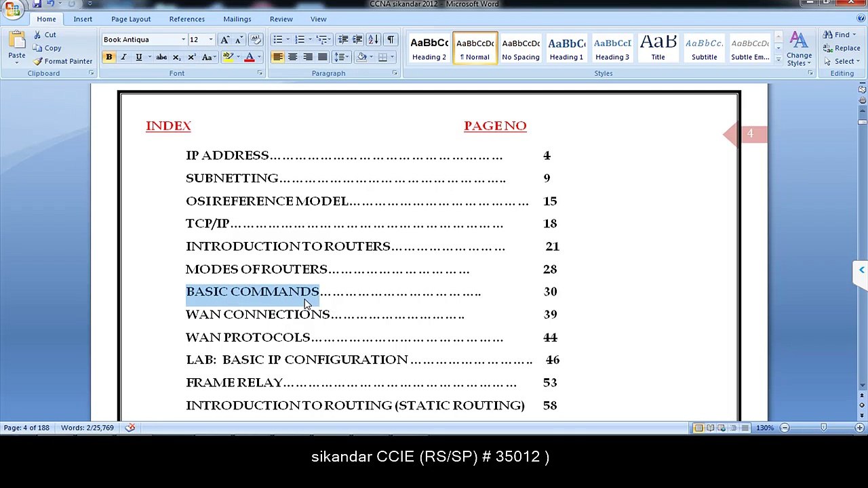Image resolution: width=868 pixels, height=488 pixels.
Task: Open the Change Case dropdown
Action: coord(210,57)
